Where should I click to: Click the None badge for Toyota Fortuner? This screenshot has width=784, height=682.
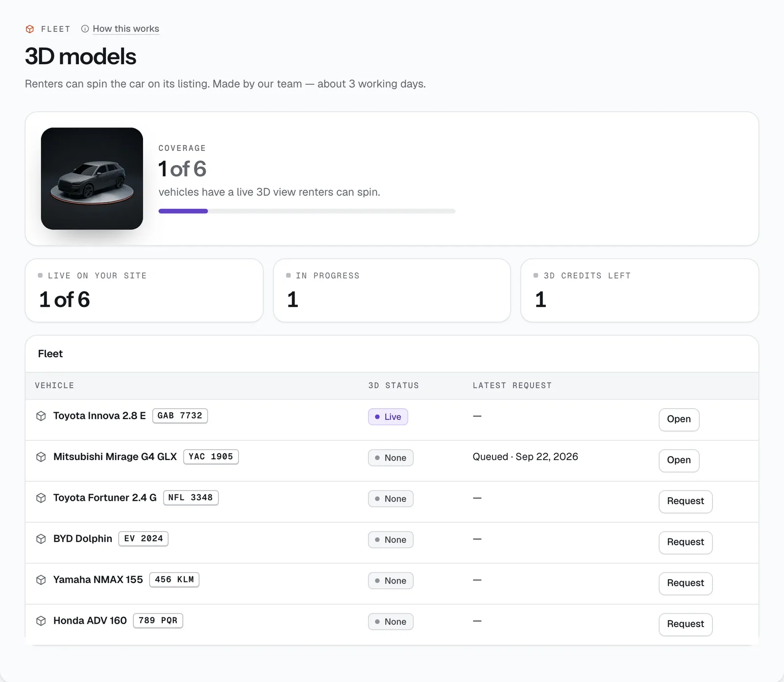tap(391, 499)
